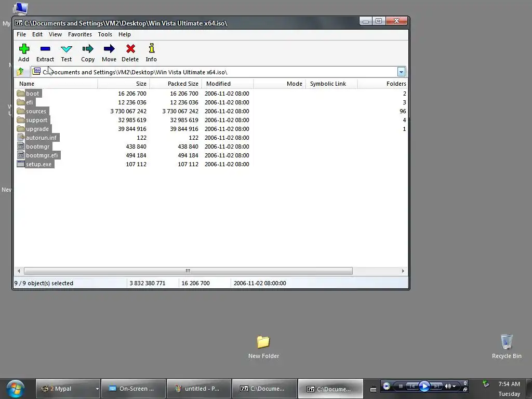Open the Favorites menu
Viewport: 532px width, 399px height.
click(x=79, y=34)
